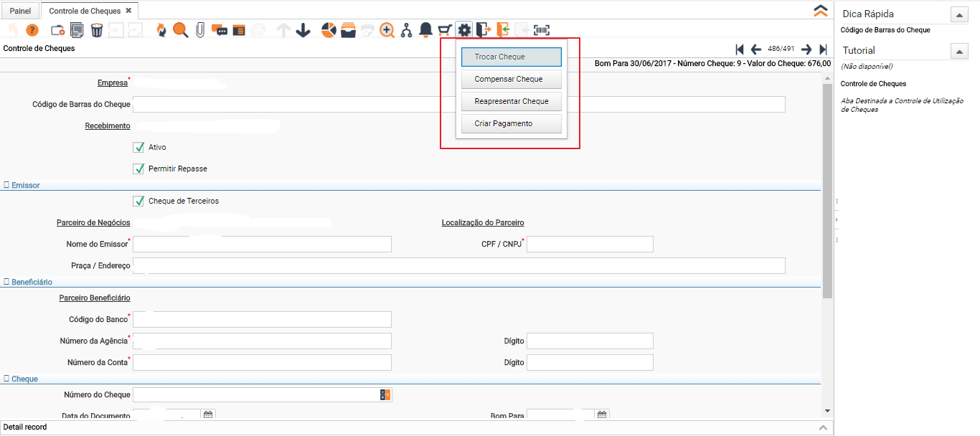Click the barcode scanner toolbar icon
This screenshot has height=436, width=980.
pyautogui.click(x=542, y=30)
